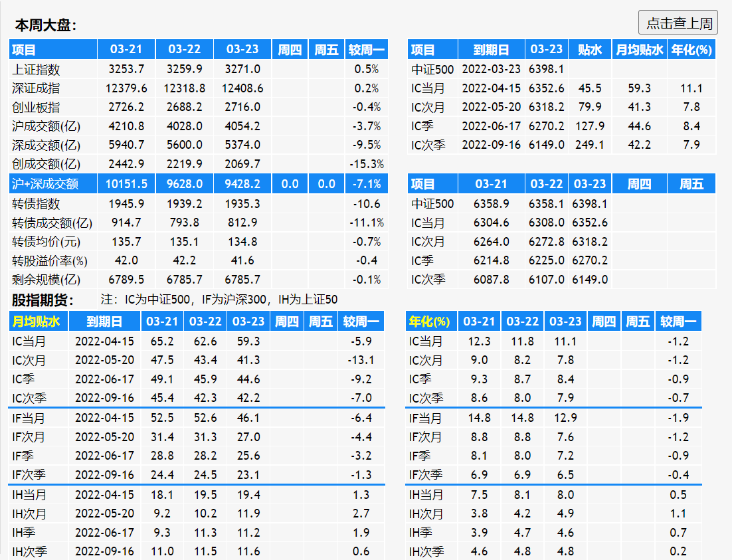Select the 贴水 column header
The width and height of the screenshot is (732, 560).
click(x=590, y=50)
